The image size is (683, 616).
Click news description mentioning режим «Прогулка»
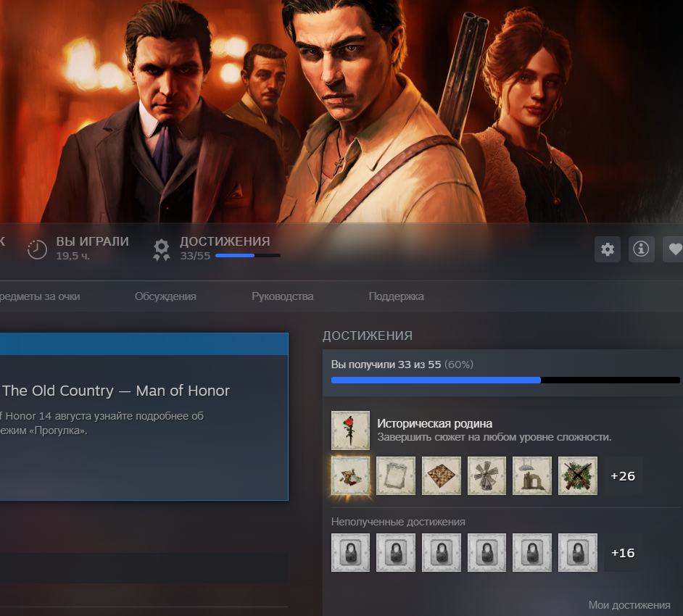pyautogui.click(x=102, y=423)
